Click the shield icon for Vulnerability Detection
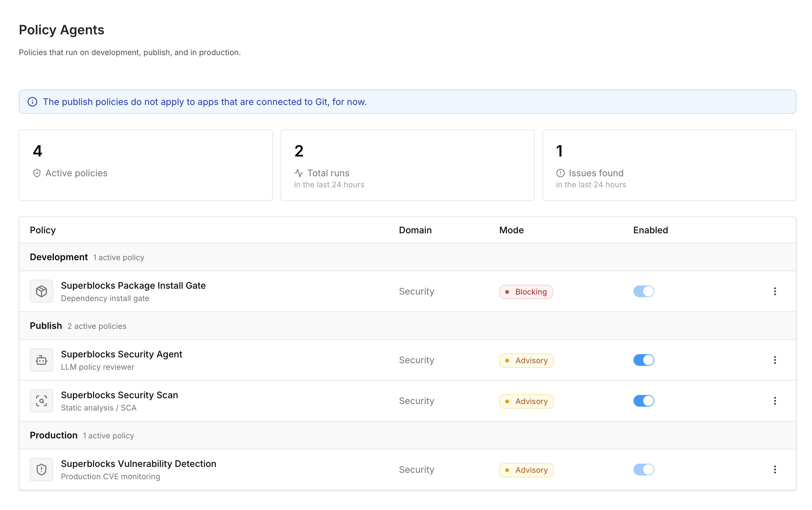The image size is (812, 510). click(x=41, y=469)
